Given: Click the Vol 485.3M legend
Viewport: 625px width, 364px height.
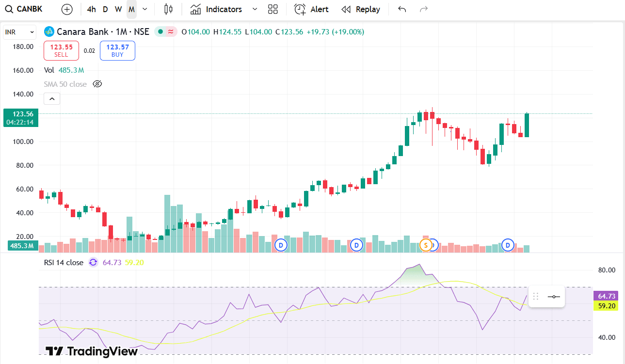Looking at the screenshot, I should [64, 70].
